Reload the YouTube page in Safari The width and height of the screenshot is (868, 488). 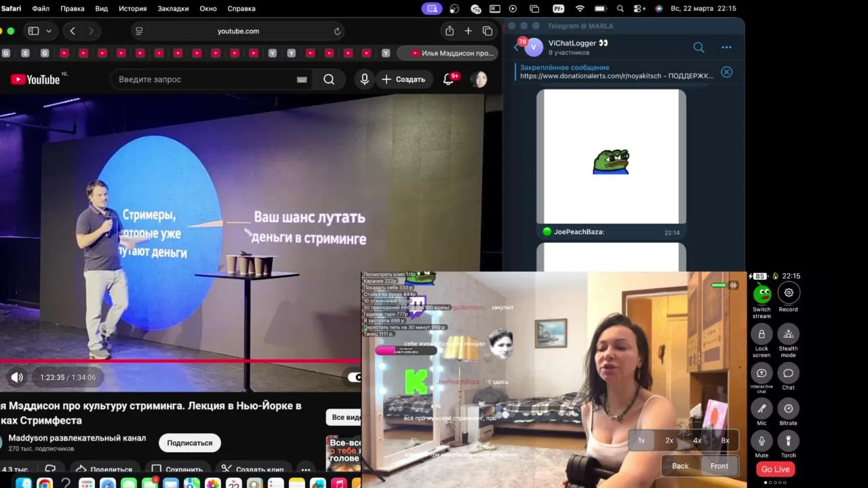[x=337, y=31]
